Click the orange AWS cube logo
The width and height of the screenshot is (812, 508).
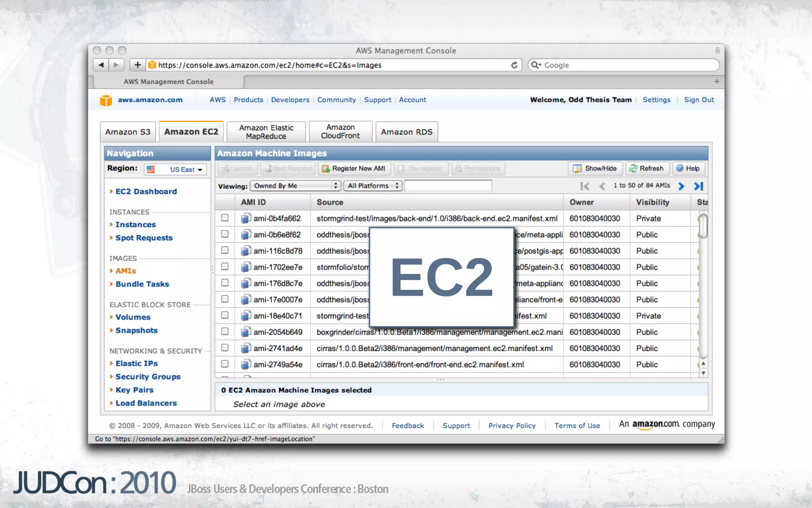point(106,100)
